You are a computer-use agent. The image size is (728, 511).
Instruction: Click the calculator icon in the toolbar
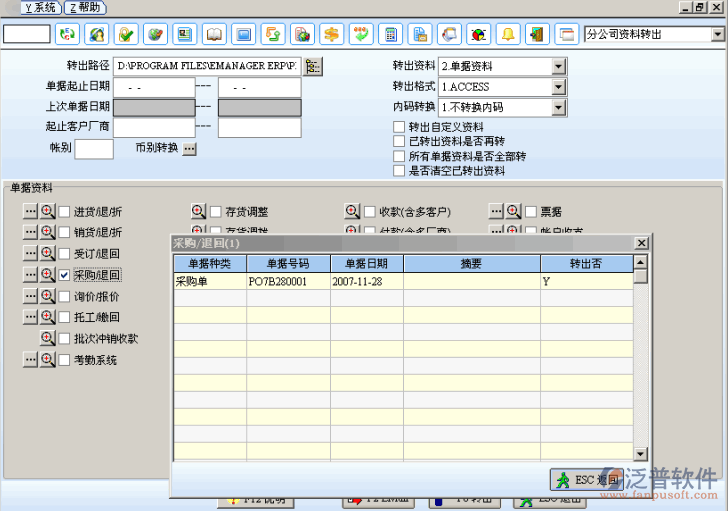(391, 35)
